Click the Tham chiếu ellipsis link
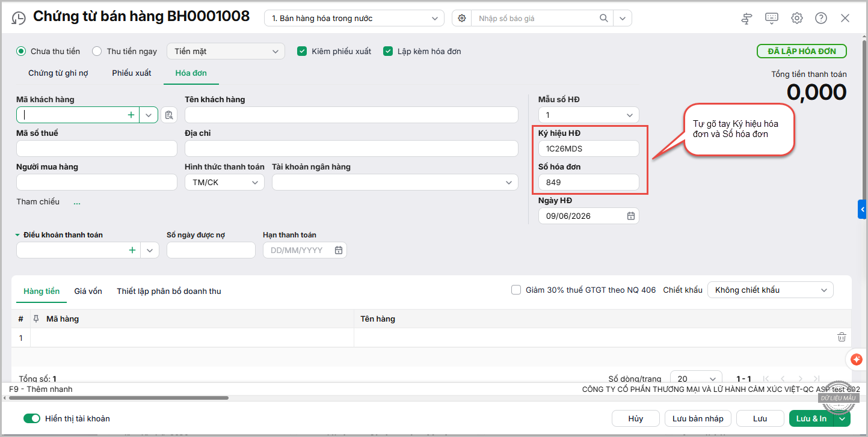Image resolution: width=868 pixels, height=437 pixels. tap(77, 203)
